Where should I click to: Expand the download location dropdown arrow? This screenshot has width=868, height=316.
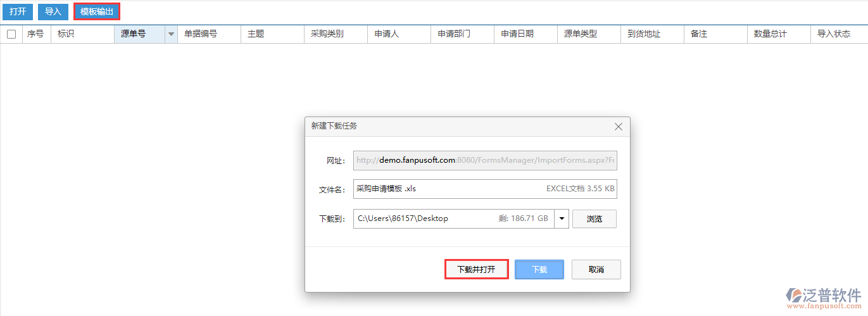562,218
